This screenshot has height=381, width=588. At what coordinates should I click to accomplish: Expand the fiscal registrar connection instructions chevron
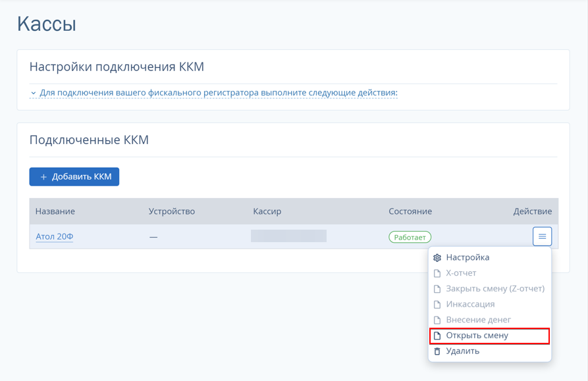point(34,93)
